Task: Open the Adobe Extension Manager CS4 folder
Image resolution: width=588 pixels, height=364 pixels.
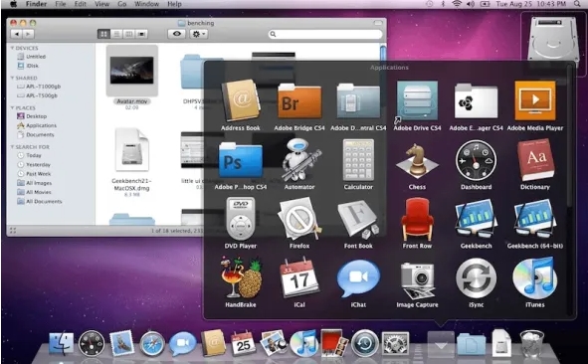Action: tap(476, 100)
